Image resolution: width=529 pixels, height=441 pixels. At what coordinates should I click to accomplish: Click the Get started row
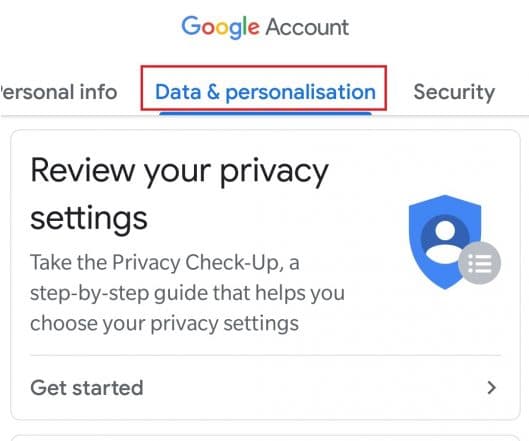pyautogui.click(x=266, y=388)
